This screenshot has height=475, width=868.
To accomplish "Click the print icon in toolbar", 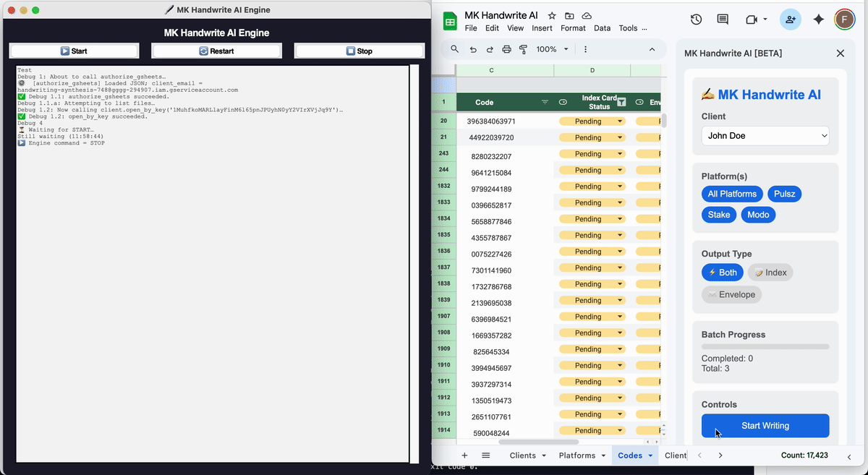I will coord(506,49).
